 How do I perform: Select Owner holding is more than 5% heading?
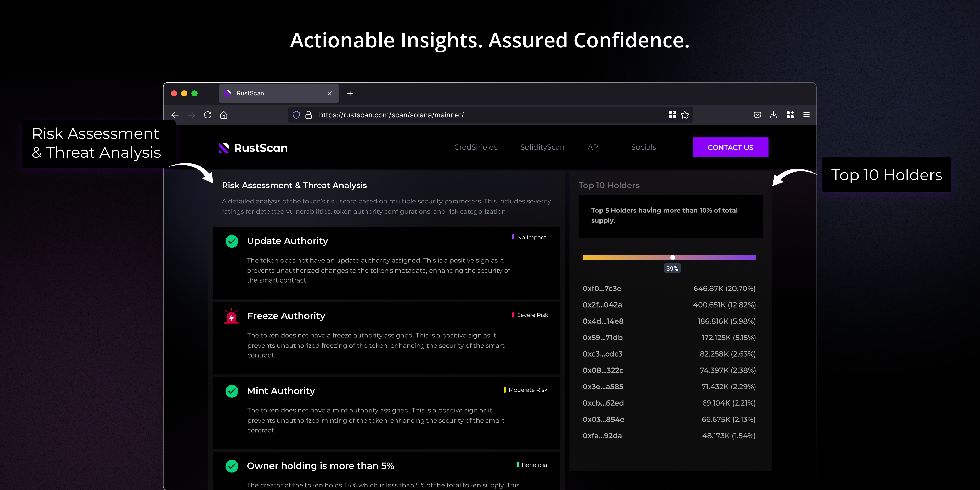320,466
